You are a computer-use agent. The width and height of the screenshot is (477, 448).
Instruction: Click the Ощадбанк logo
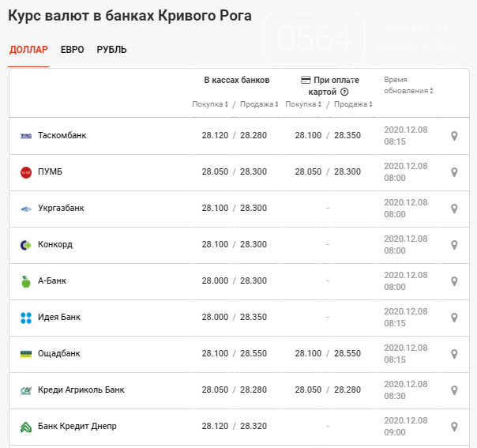(26, 354)
